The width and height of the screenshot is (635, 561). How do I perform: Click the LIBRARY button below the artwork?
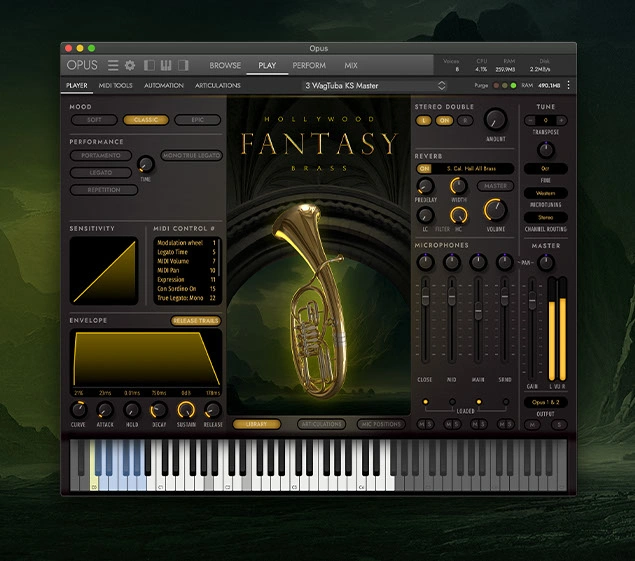tap(256, 424)
